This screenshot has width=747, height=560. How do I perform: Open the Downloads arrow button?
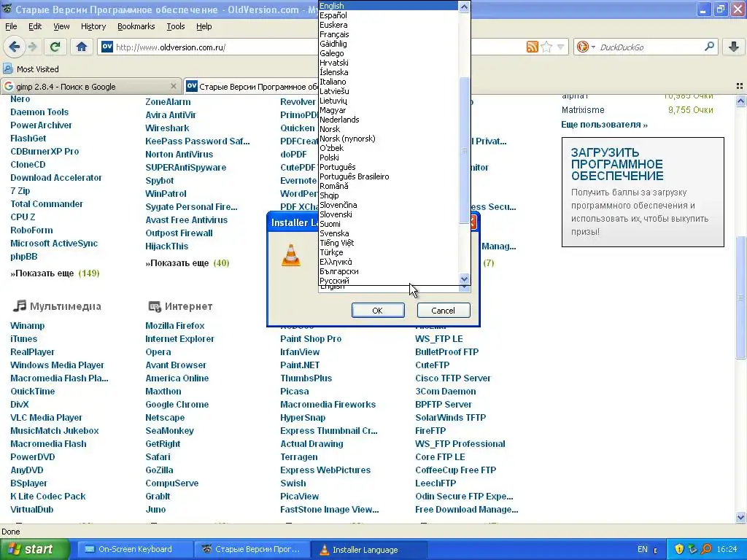734,47
